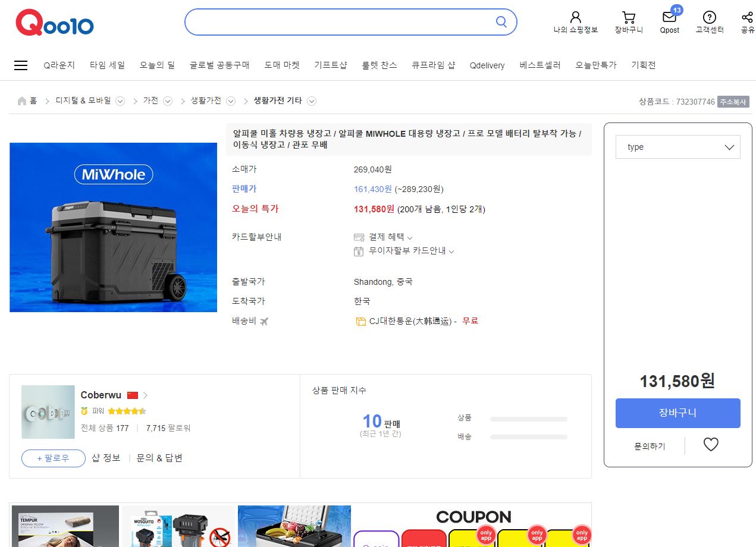Open 글로벌 공동구매 menu
This screenshot has width=756, height=547.
click(x=219, y=65)
